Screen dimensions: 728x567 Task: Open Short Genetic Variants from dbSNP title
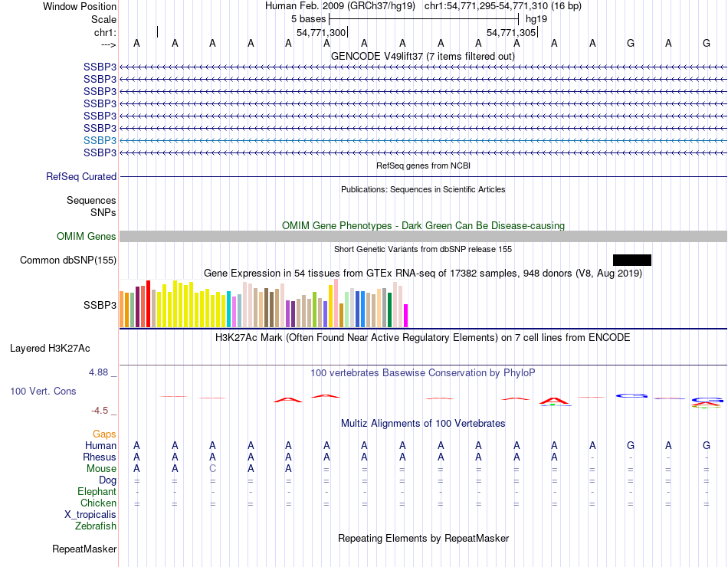click(423, 249)
